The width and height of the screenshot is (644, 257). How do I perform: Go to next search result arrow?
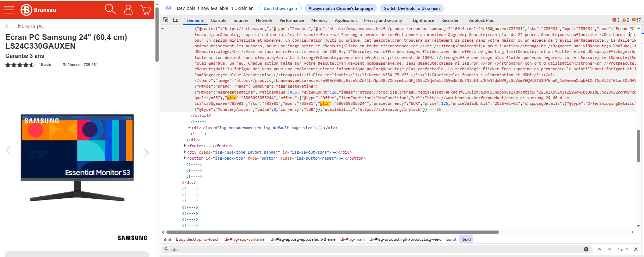click(609, 249)
